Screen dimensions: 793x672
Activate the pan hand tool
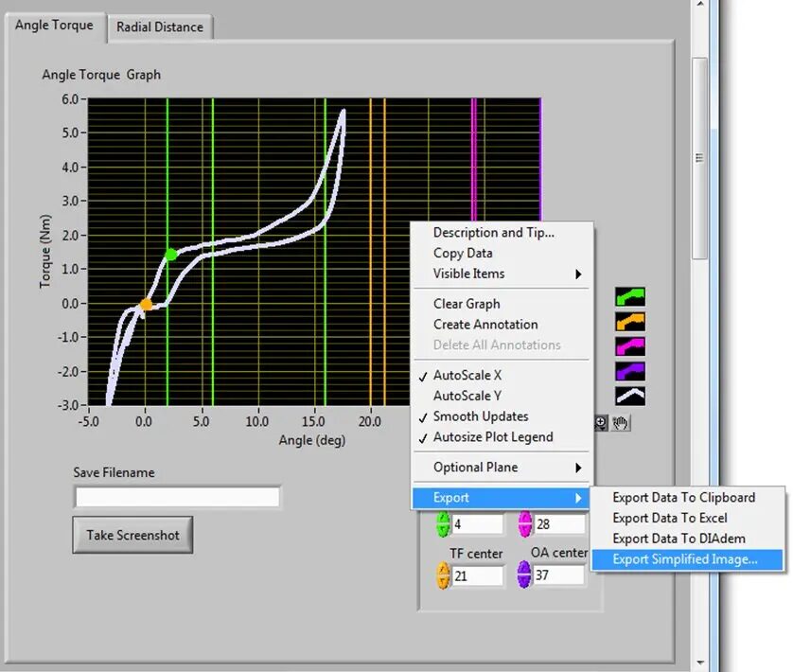coord(620,422)
